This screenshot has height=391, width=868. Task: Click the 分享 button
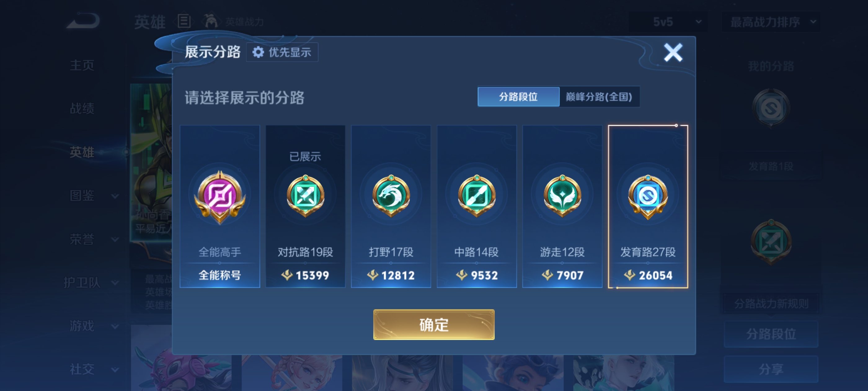771,369
